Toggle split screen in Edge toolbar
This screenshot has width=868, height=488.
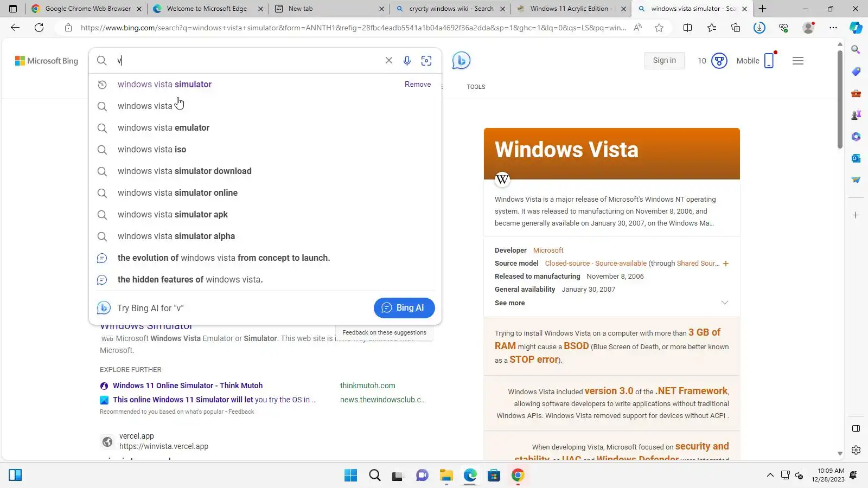[x=688, y=28]
